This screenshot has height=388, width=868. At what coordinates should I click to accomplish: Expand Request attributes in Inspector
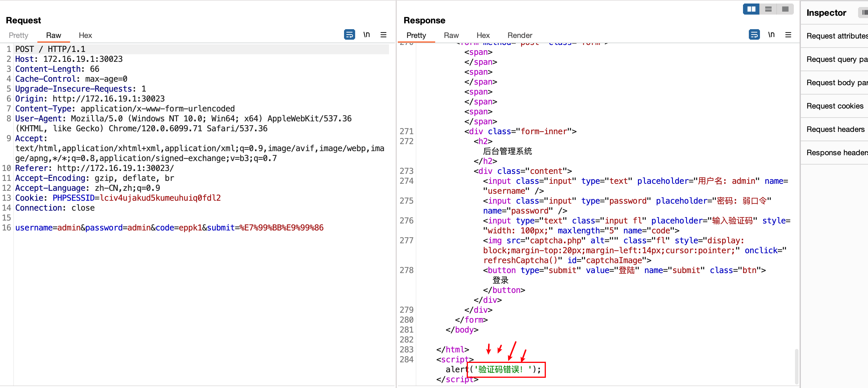click(834, 36)
